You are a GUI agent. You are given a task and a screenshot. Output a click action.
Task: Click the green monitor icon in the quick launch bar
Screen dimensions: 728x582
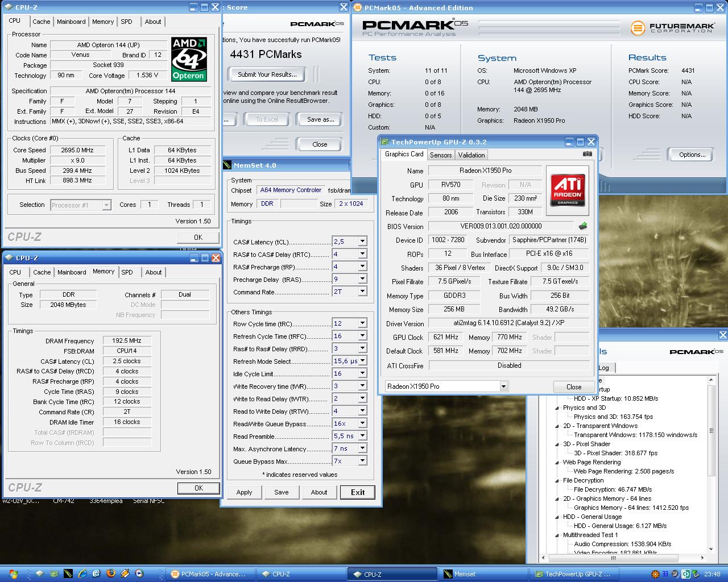pos(54,573)
